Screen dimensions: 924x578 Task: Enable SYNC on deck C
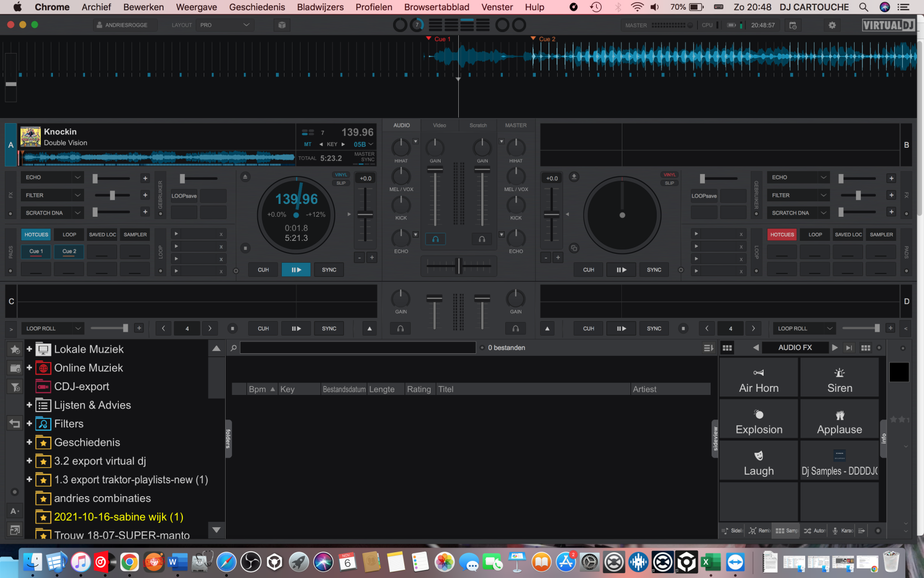[x=329, y=329]
